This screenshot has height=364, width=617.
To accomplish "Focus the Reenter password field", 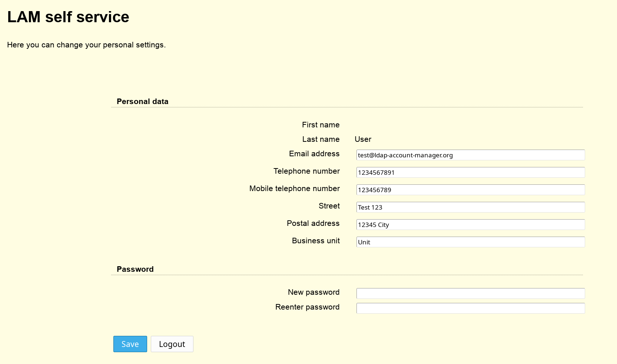I will (470, 308).
